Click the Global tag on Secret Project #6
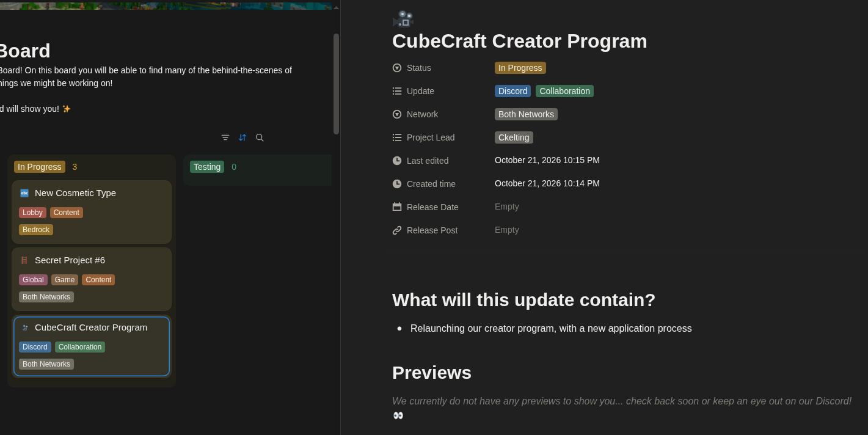868x435 pixels. [33, 280]
